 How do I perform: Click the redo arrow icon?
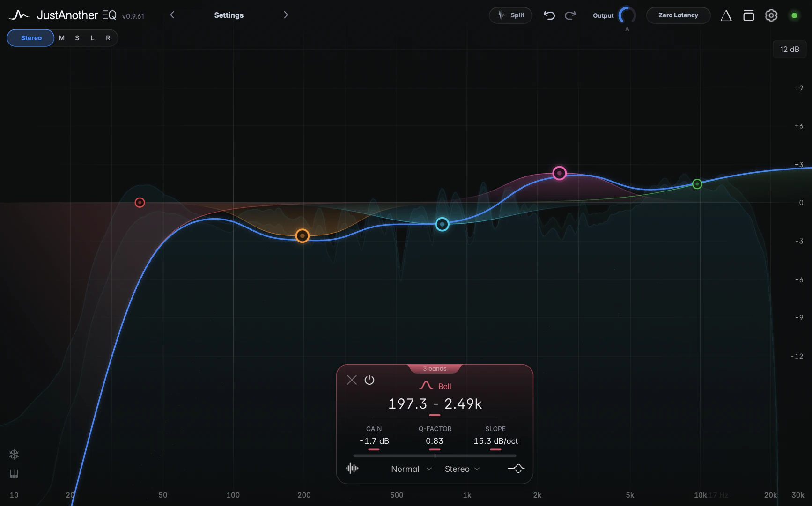[570, 15]
